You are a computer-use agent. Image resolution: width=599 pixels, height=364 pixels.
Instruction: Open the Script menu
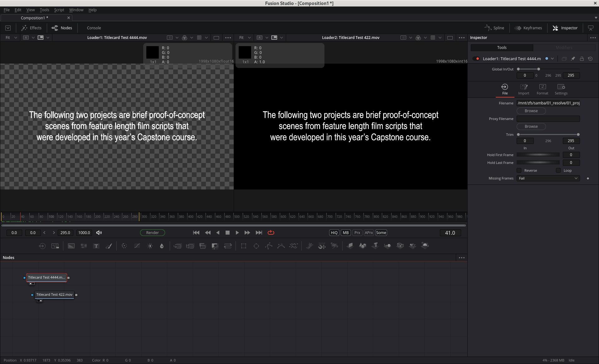[59, 10]
